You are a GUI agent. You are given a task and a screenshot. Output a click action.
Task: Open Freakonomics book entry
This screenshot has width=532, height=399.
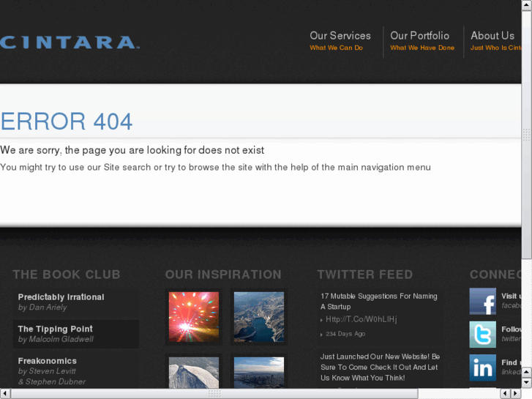pos(76,370)
